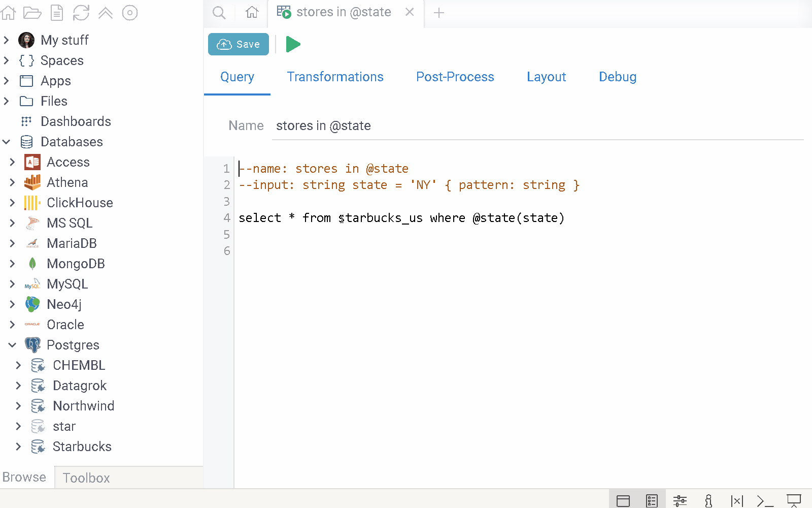Open the console icon in the status bar
Image resolution: width=812 pixels, height=508 pixels.
(765, 501)
